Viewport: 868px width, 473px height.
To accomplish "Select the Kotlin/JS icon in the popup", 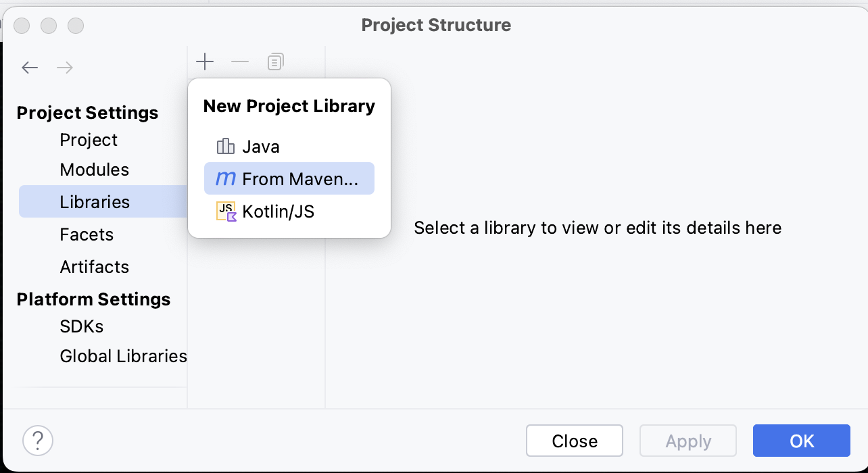I will click(x=226, y=211).
